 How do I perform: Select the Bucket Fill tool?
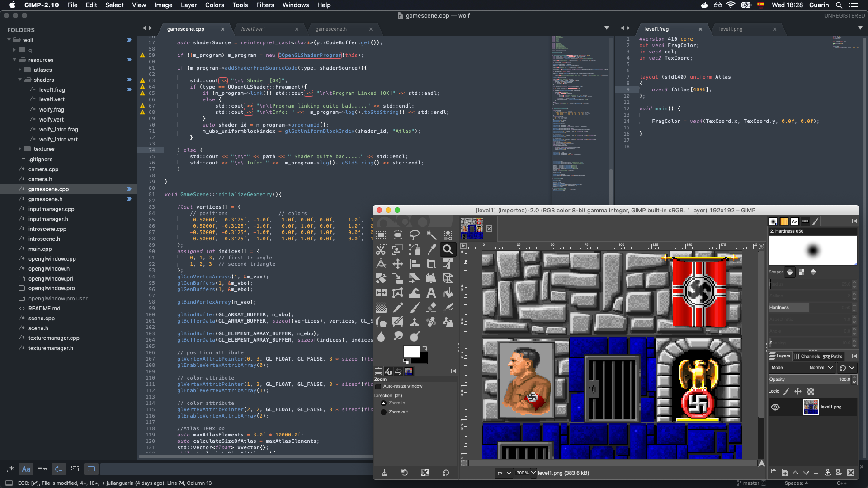448,293
